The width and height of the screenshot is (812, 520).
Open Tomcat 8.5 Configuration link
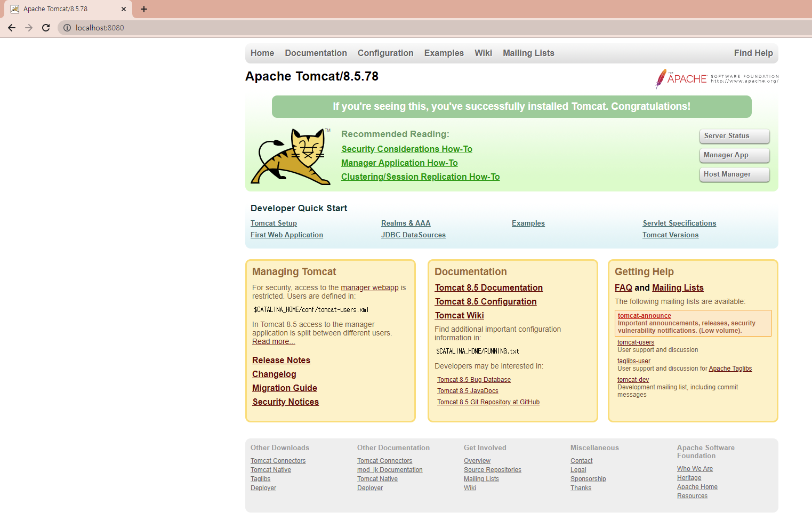pyautogui.click(x=486, y=302)
